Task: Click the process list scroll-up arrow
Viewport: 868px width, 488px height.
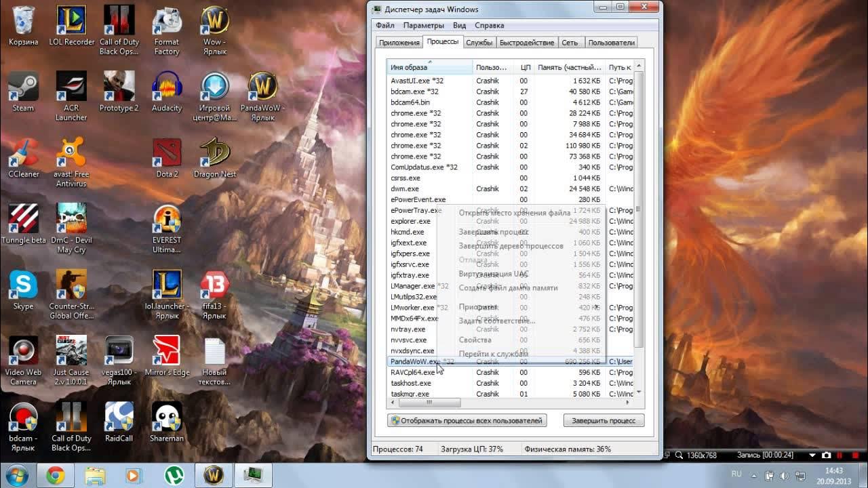Action: pos(638,66)
